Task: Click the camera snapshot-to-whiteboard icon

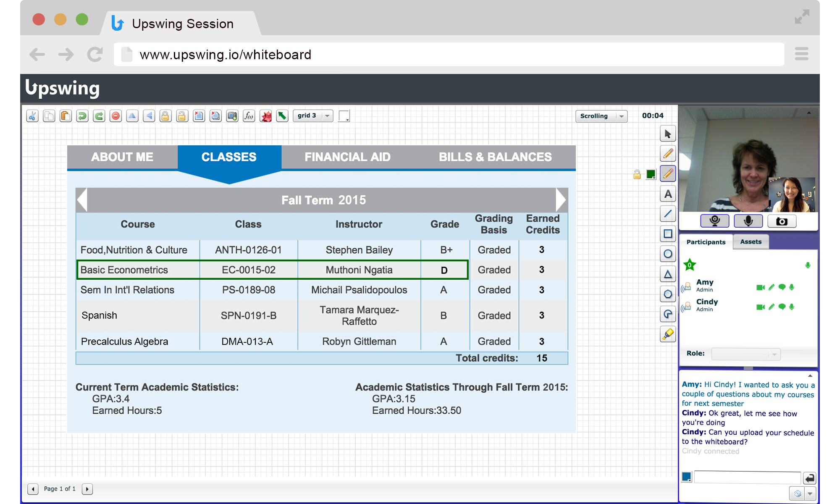Action: click(232, 116)
